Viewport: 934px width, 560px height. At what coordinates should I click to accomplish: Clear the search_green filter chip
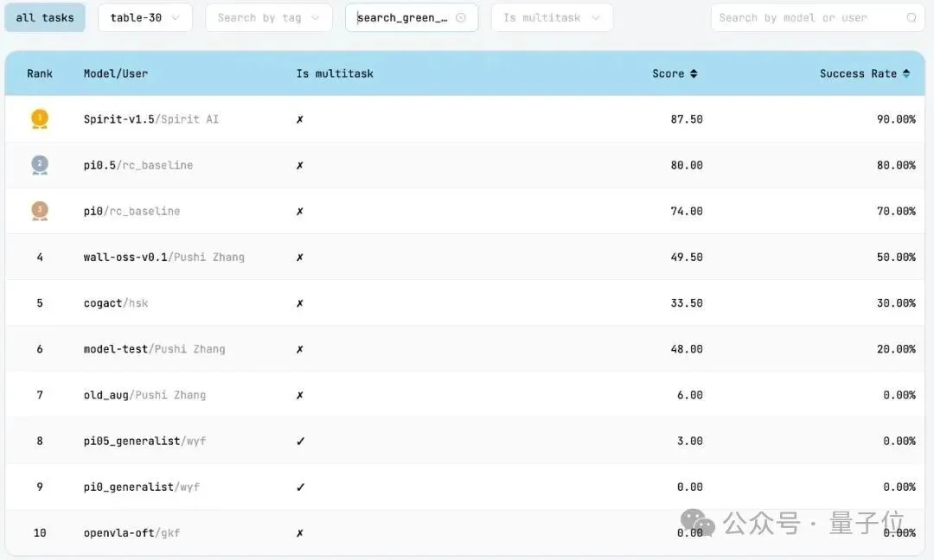click(462, 16)
